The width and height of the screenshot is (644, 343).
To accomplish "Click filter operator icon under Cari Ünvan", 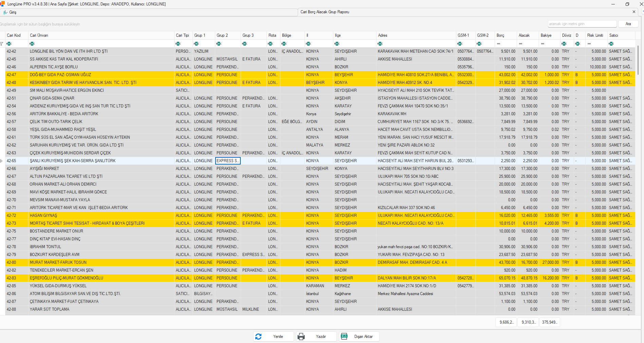I will click(x=32, y=44).
